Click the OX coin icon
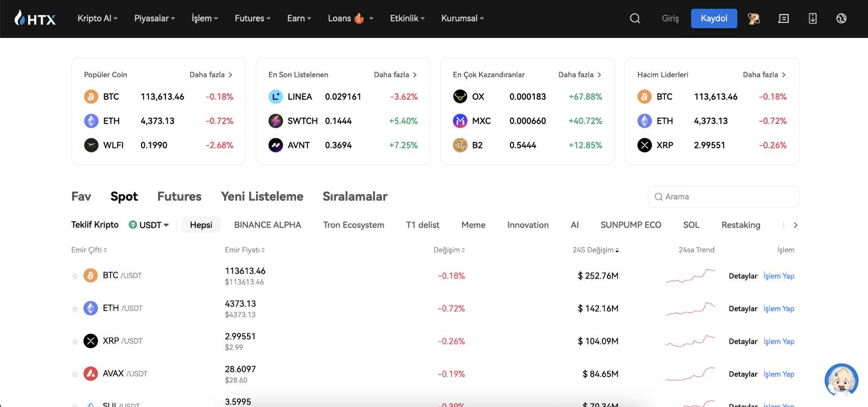 (460, 96)
